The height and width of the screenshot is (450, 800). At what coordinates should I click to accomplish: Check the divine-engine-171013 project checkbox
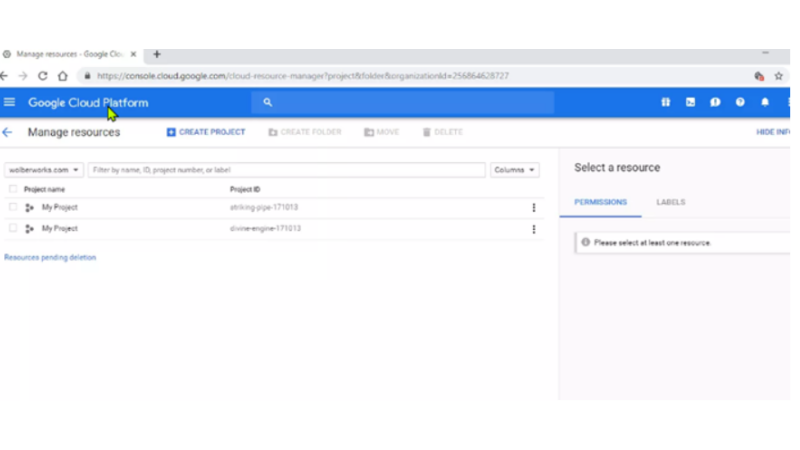13,228
